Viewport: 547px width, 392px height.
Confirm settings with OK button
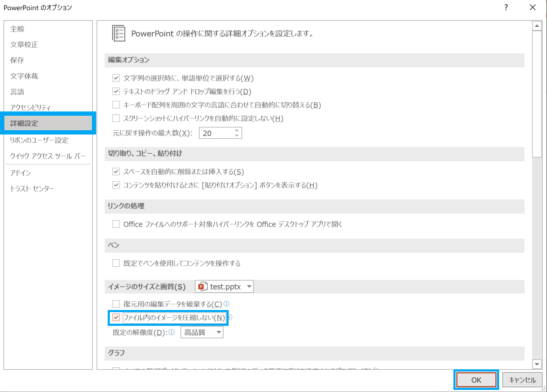(476, 380)
